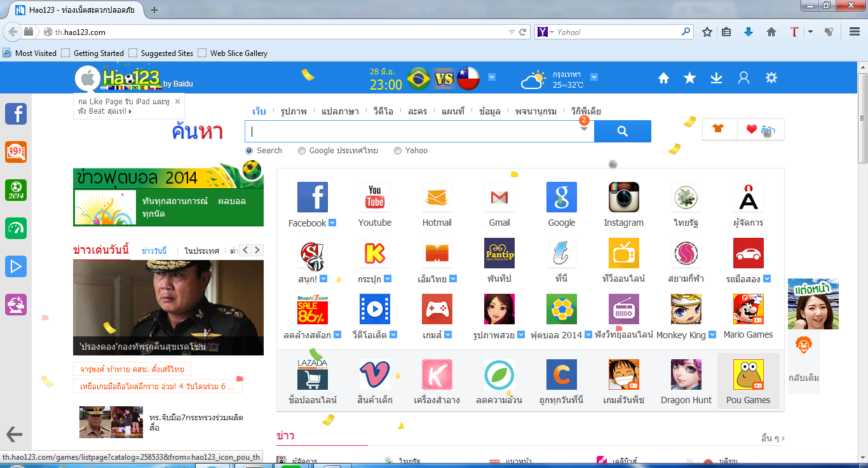This screenshot has height=468, width=868.
Task: Reload the page with the refresh button
Action: point(523,32)
